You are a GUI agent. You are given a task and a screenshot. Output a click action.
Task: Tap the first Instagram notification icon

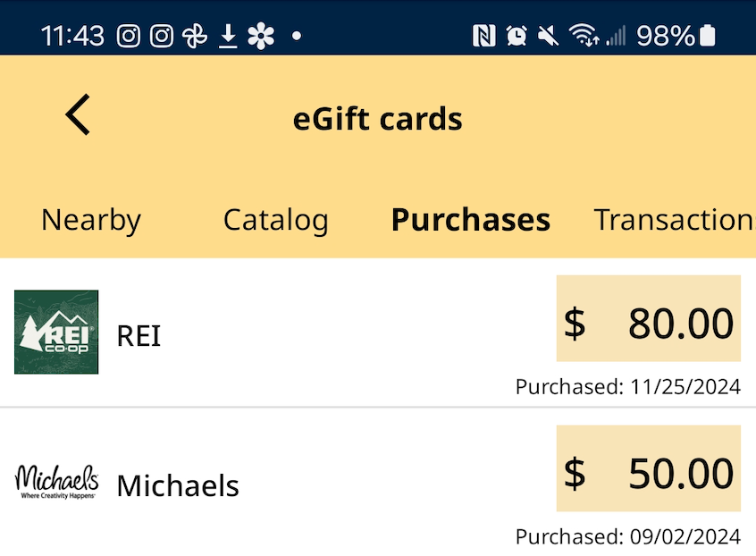129,36
